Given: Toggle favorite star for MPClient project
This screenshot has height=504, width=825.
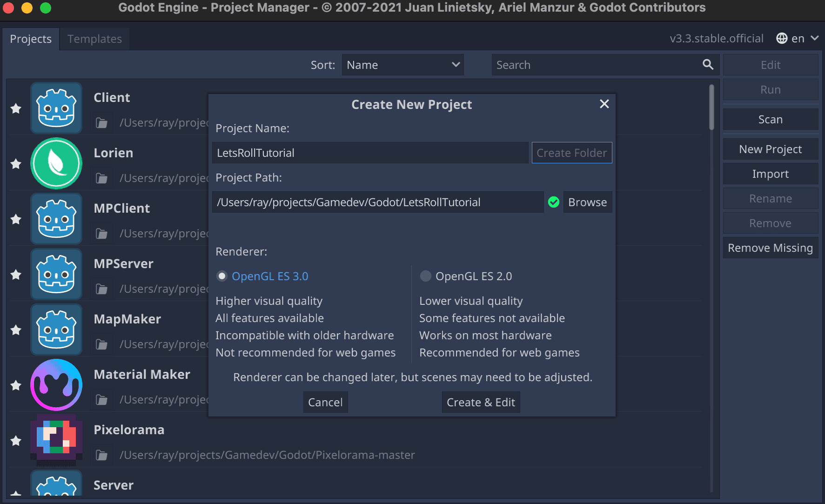Looking at the screenshot, I should [16, 219].
